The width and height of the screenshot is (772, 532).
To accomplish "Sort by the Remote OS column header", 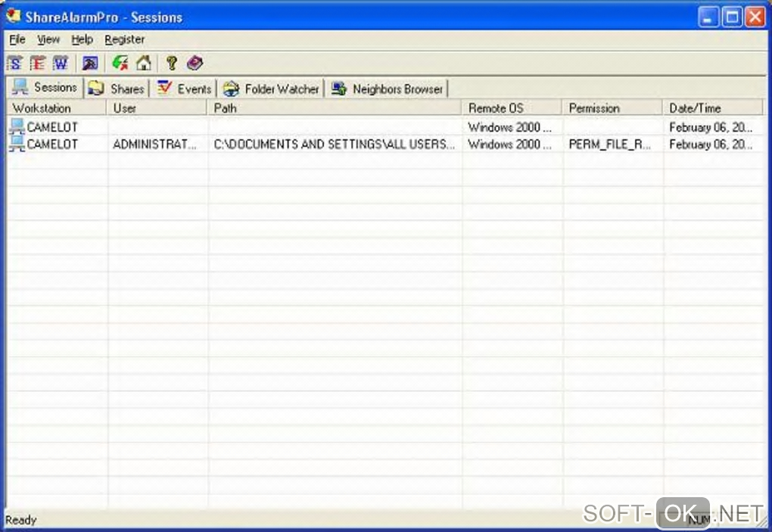I will [x=512, y=107].
